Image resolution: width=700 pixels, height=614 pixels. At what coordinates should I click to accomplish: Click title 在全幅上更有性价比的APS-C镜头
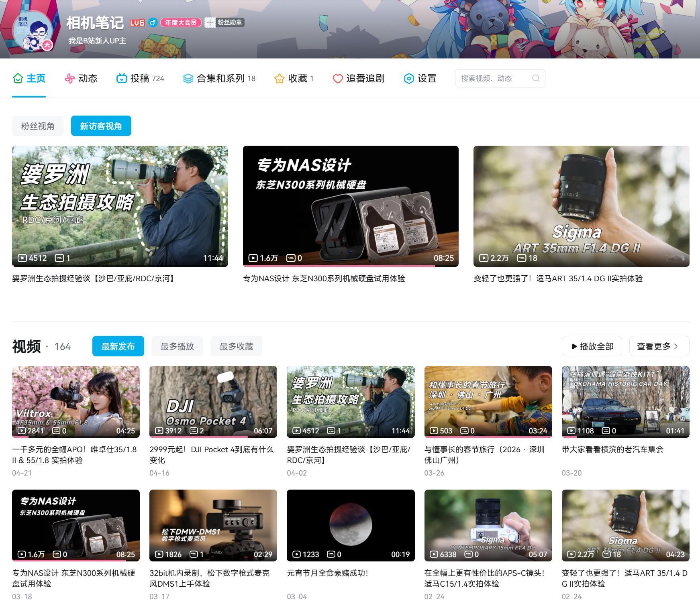pos(485,578)
